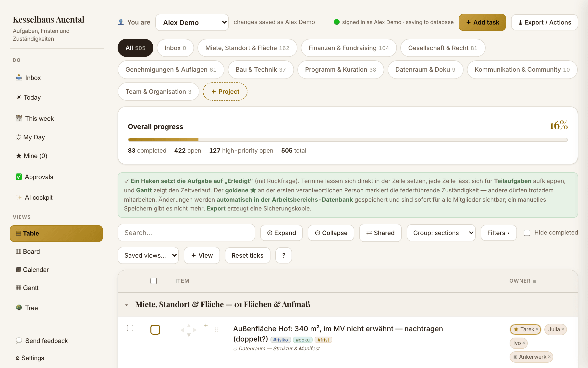Image resolution: width=588 pixels, height=368 pixels.
Task: Mark the Außenfläche Hof task as done
Action: click(155, 330)
